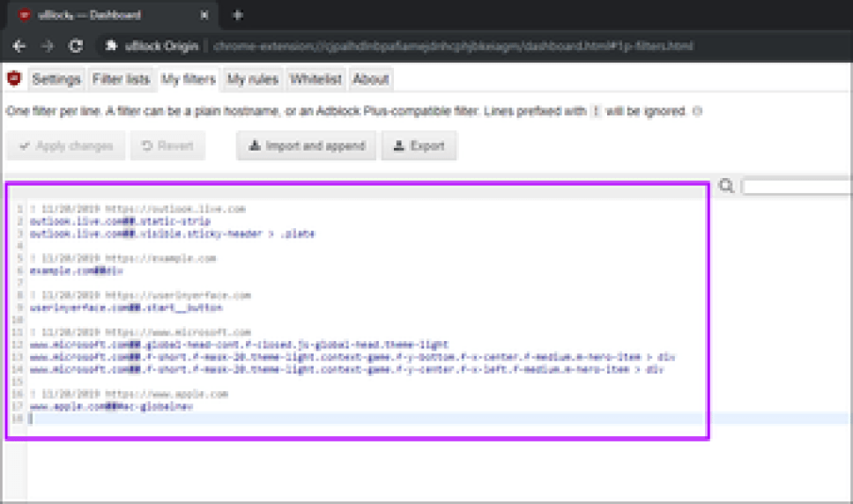Export the filter list
This screenshot has width=853, height=504.
[419, 145]
